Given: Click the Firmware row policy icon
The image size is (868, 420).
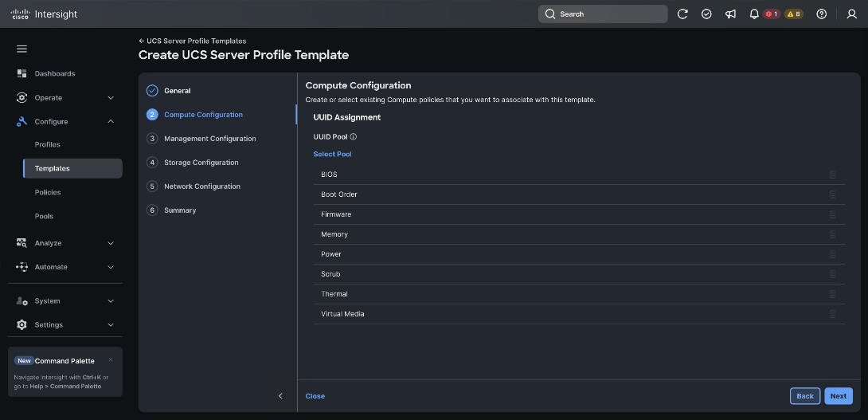Looking at the screenshot, I should (x=832, y=214).
